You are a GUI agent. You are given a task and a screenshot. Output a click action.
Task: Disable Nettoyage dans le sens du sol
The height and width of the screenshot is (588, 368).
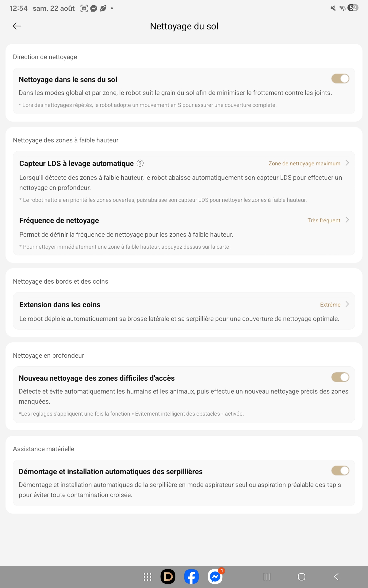click(340, 79)
